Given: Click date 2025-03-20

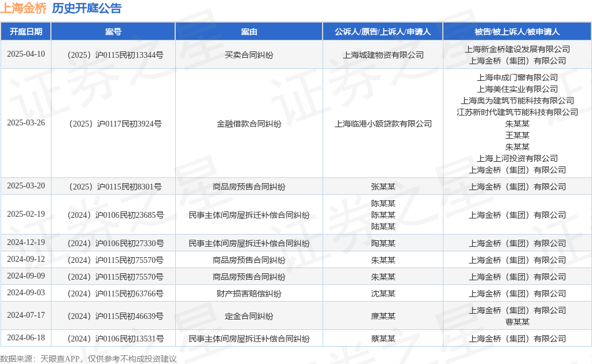Looking at the screenshot, I should tap(25, 186).
